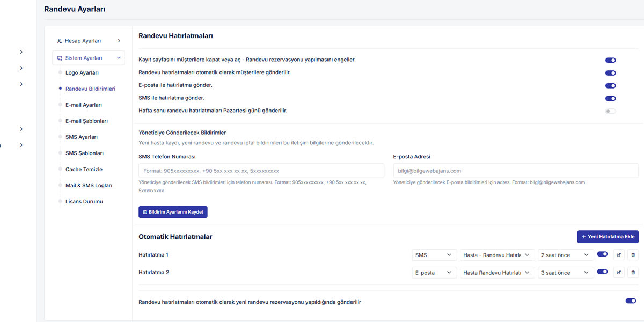This screenshot has width=644, height=322.
Task: Toggle SMS ile hatırlatma gönder switch
Action: (610, 99)
